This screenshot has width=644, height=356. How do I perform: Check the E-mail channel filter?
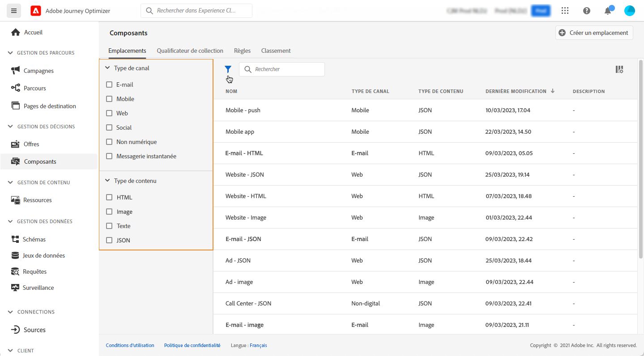(x=109, y=85)
